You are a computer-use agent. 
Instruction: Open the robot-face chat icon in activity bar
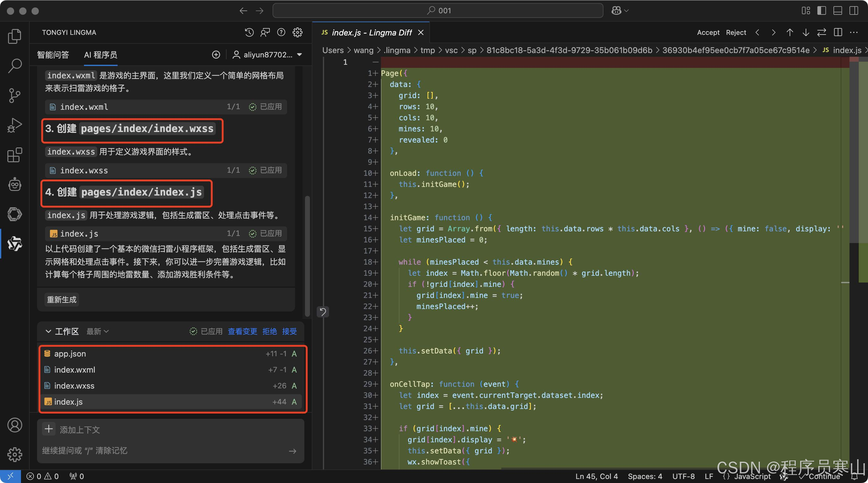(15, 184)
